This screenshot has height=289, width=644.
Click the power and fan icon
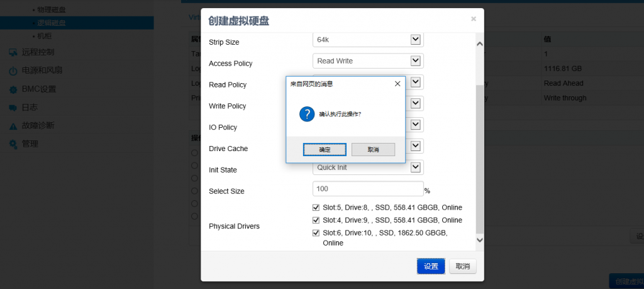[x=13, y=71]
